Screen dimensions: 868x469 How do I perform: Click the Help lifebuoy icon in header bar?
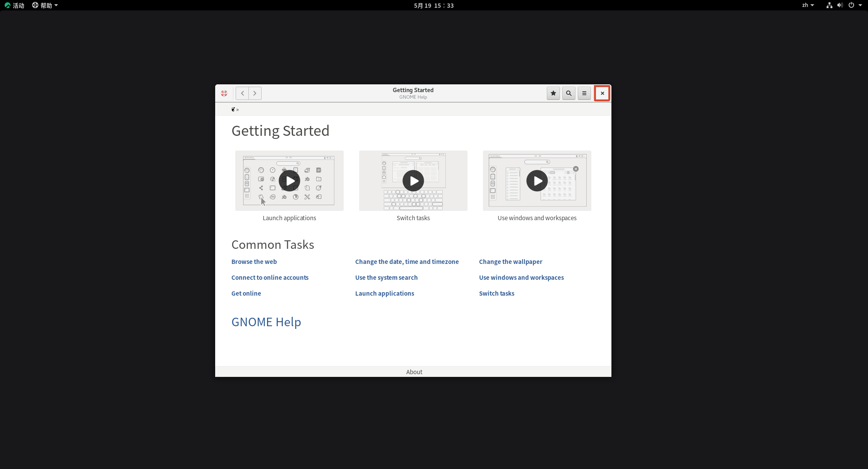tap(224, 93)
